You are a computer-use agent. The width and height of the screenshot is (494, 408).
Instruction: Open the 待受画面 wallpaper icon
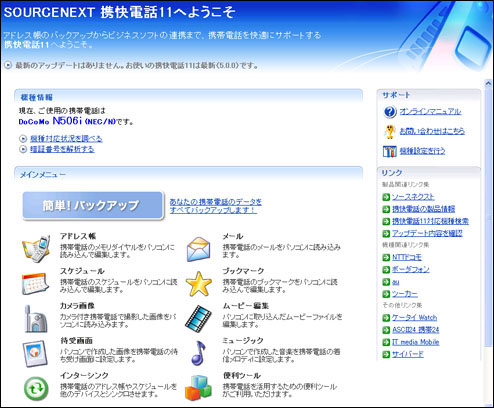(35, 353)
